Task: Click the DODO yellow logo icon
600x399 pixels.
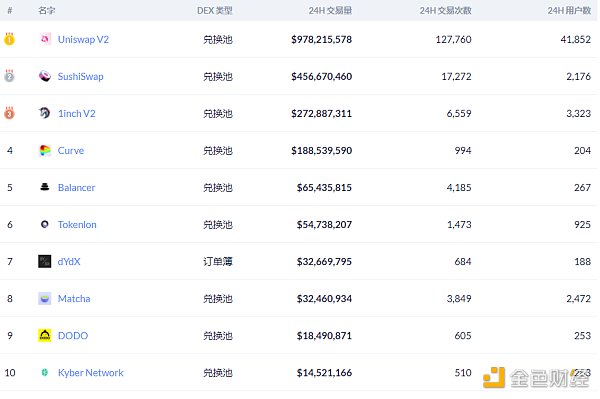Action: [45, 335]
